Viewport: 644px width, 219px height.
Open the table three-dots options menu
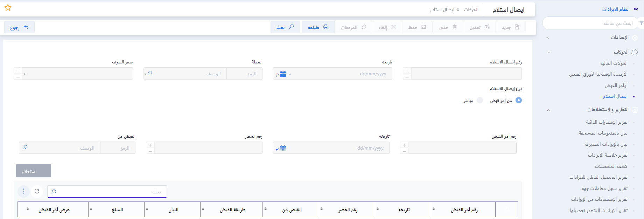coord(23,191)
